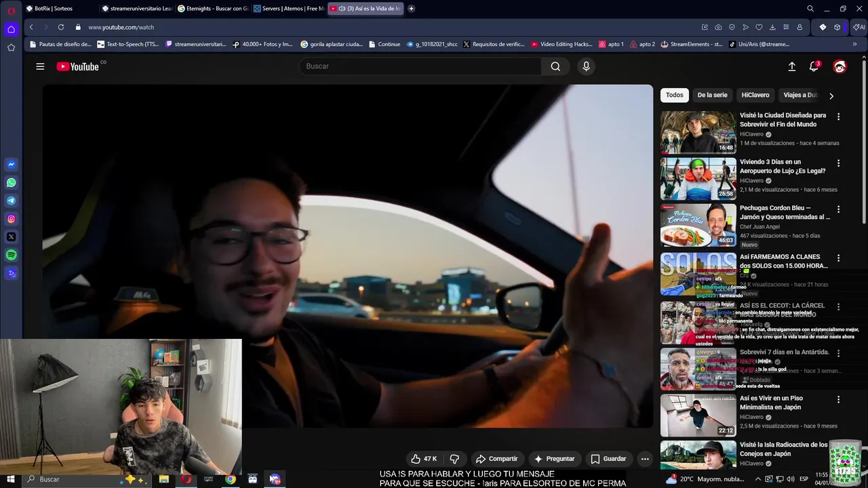Open a new browser tab with plus

click(x=411, y=9)
